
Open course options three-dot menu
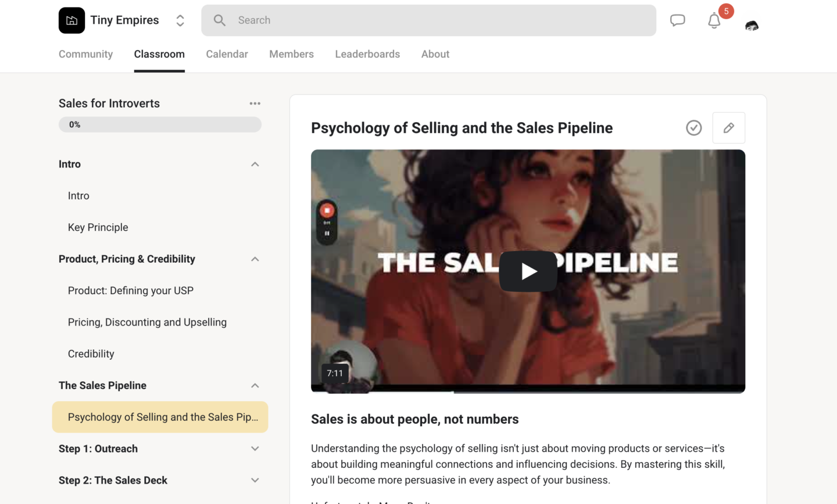pyautogui.click(x=255, y=103)
